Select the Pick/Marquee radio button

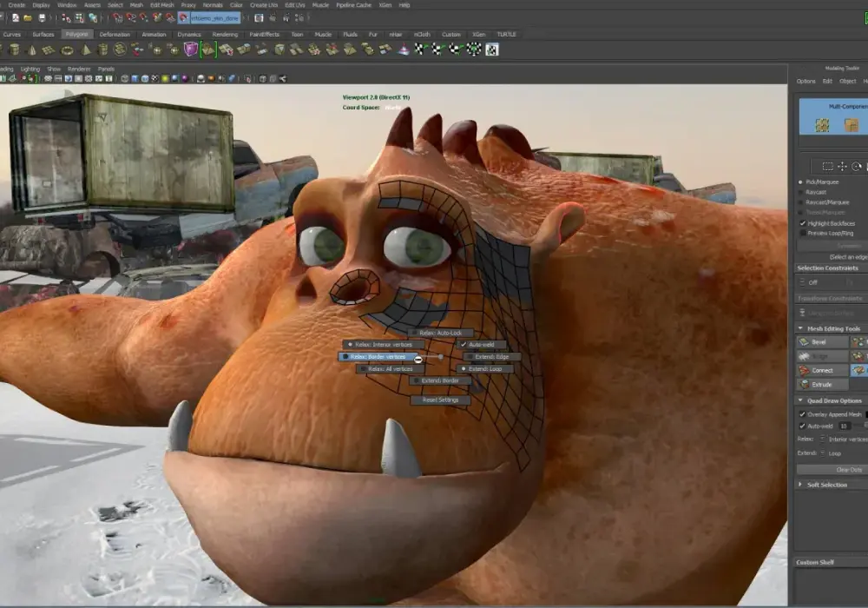[x=800, y=182]
